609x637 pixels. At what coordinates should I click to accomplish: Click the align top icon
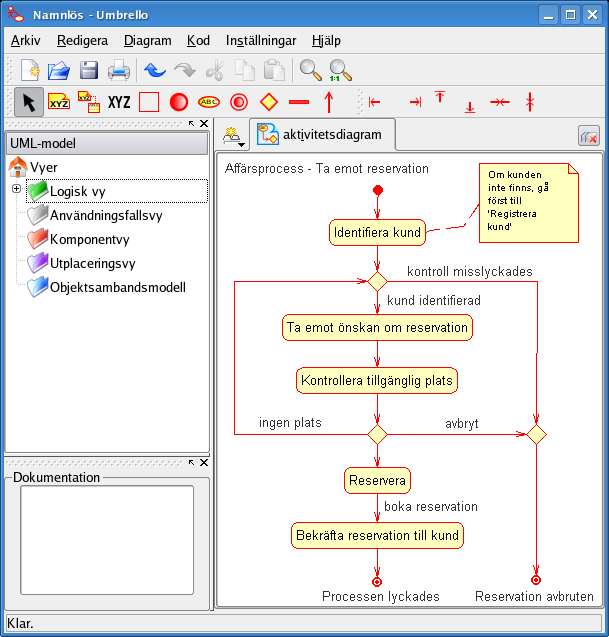coord(440,98)
